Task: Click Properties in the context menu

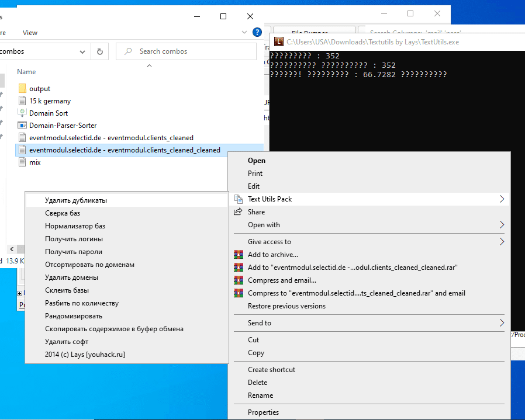Action: [x=263, y=412]
